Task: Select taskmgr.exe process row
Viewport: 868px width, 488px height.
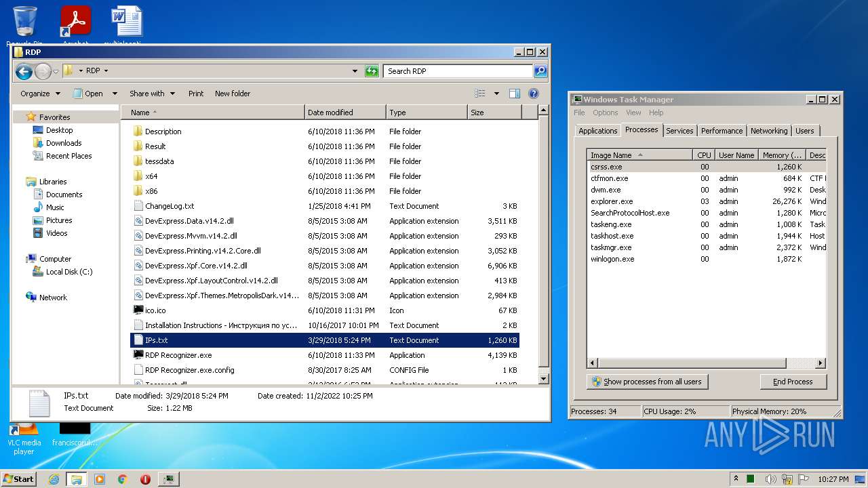Action: (706, 247)
